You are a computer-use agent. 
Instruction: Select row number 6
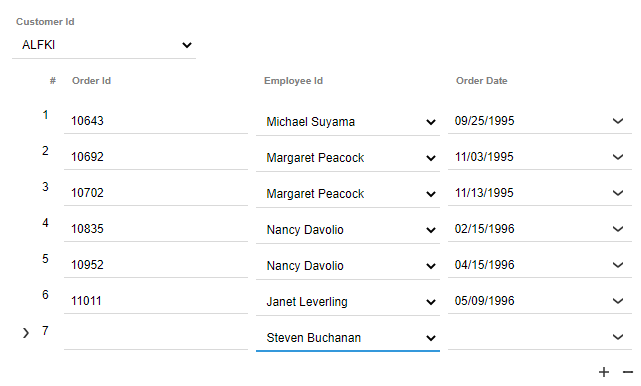click(x=45, y=295)
